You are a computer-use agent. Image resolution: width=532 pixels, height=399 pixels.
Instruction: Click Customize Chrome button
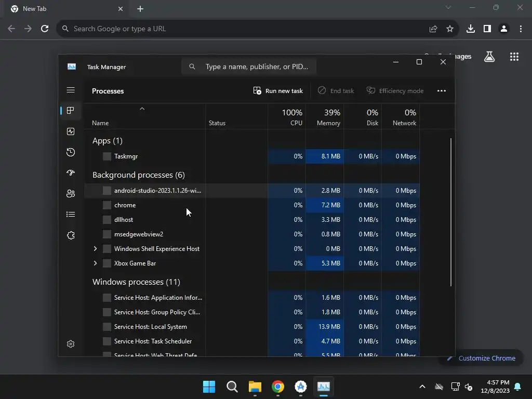[481, 358]
